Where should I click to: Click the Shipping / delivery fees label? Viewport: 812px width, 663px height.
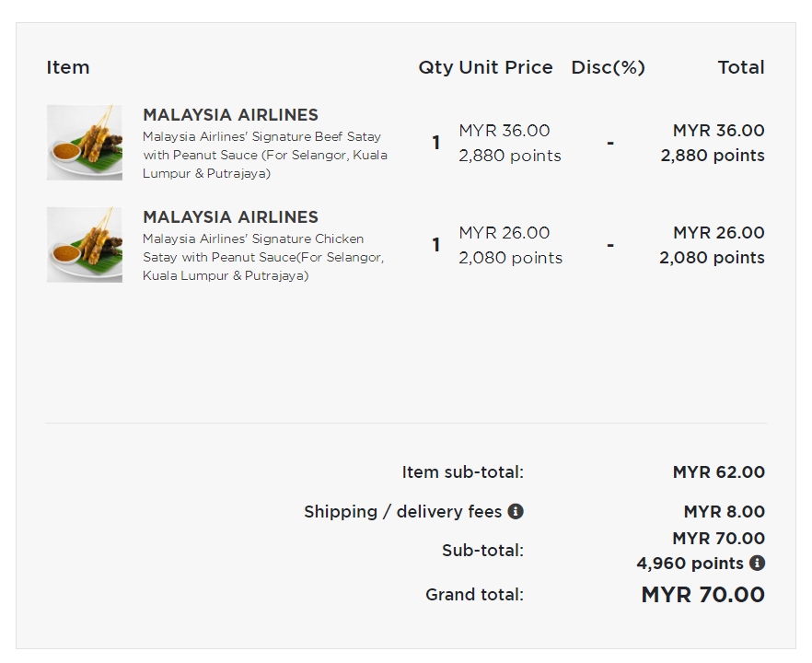[x=402, y=512]
